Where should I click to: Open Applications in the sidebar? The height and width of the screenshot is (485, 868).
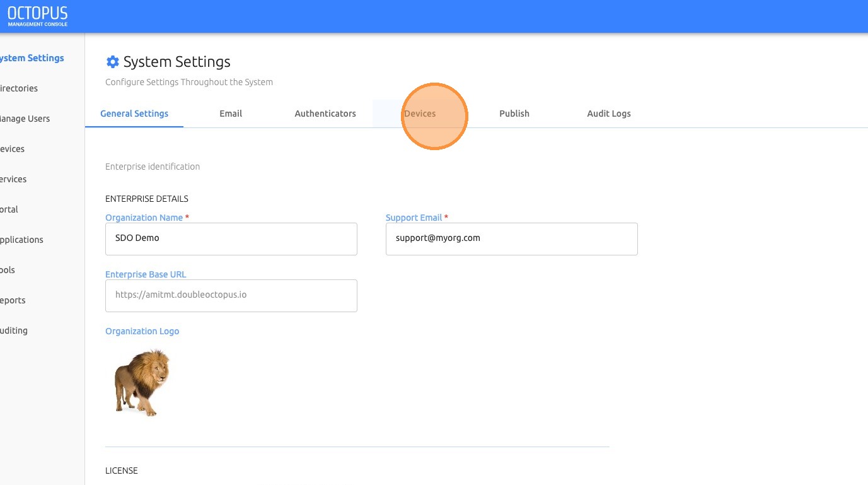21,240
